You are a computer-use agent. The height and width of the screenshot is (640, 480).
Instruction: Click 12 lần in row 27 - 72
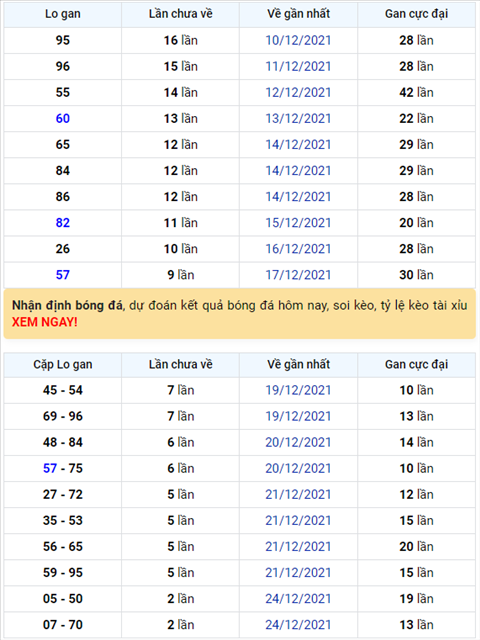pyautogui.click(x=416, y=495)
